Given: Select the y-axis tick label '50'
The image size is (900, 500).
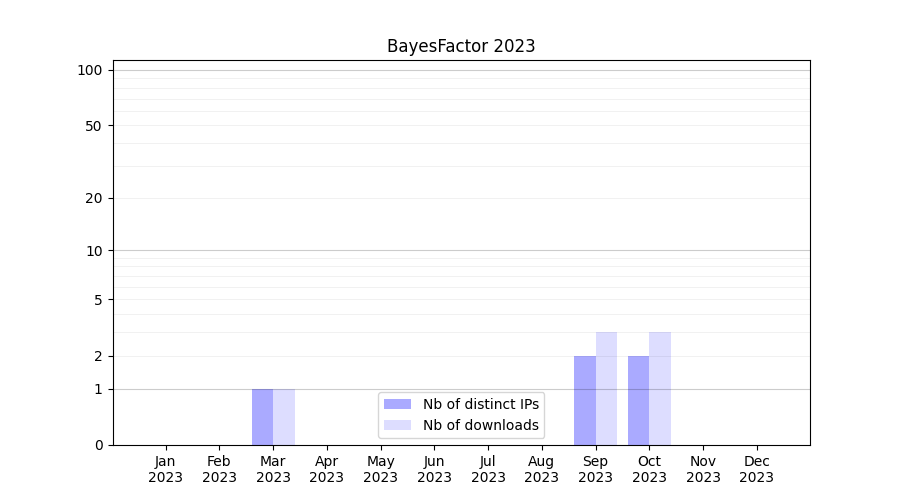Looking at the screenshot, I should click(x=94, y=126).
